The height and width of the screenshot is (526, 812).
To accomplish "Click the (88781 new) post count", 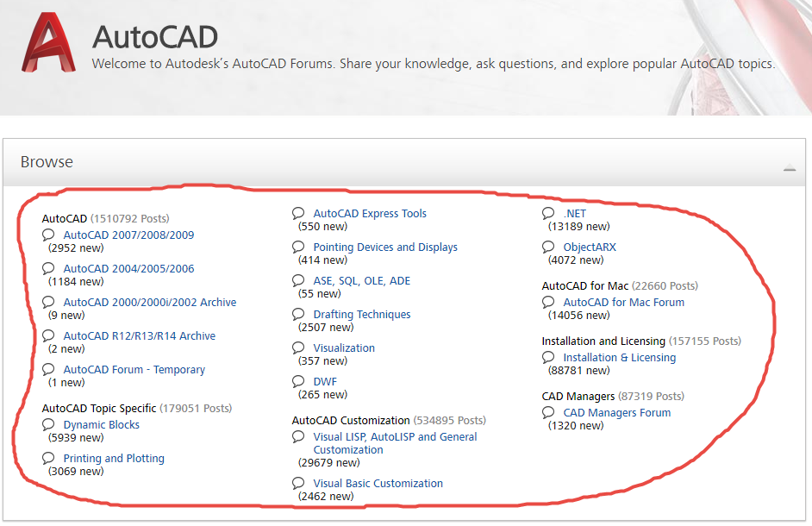I will (579, 371).
